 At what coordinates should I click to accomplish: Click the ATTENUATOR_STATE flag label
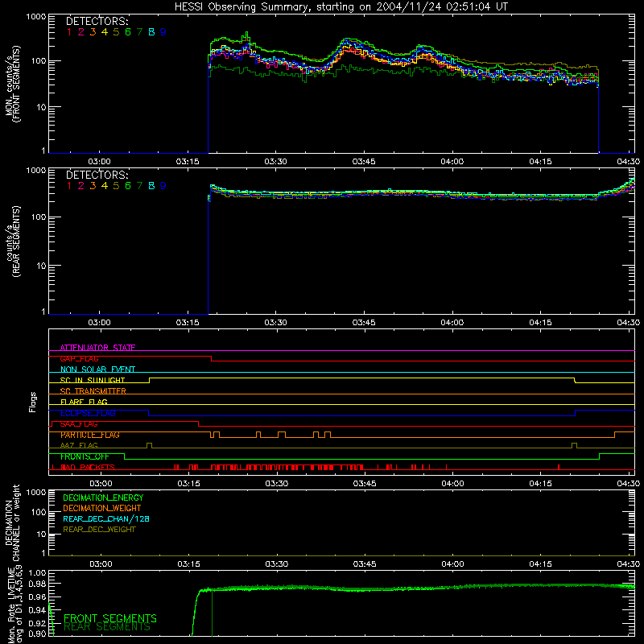(97, 348)
